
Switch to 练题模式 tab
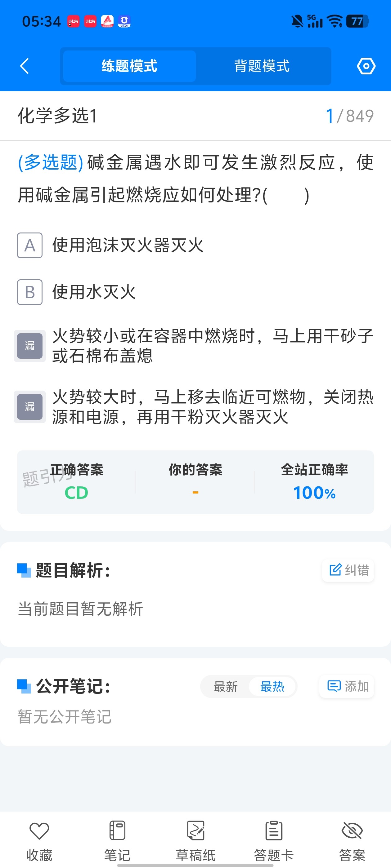(129, 66)
